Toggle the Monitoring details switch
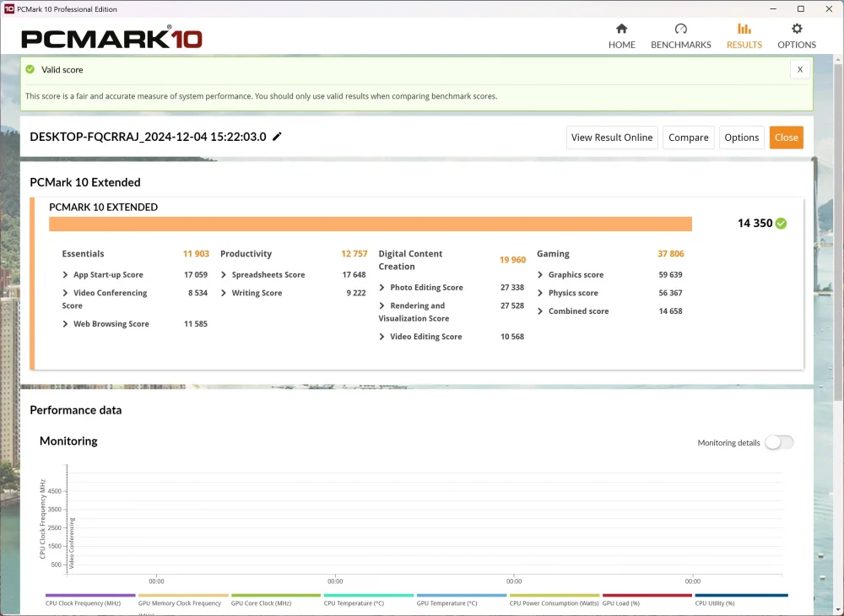The height and width of the screenshot is (616, 844). [779, 442]
